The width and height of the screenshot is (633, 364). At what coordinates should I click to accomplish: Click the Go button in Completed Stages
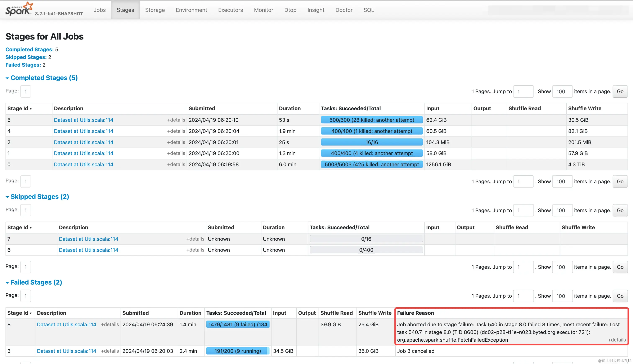pyautogui.click(x=620, y=92)
